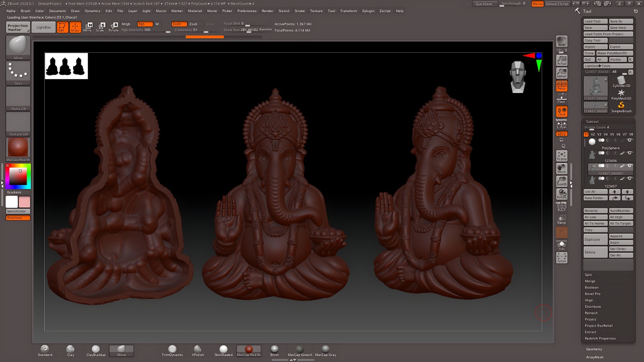The image size is (644, 362).
Task: Open the Preferences menu
Action: (x=247, y=11)
